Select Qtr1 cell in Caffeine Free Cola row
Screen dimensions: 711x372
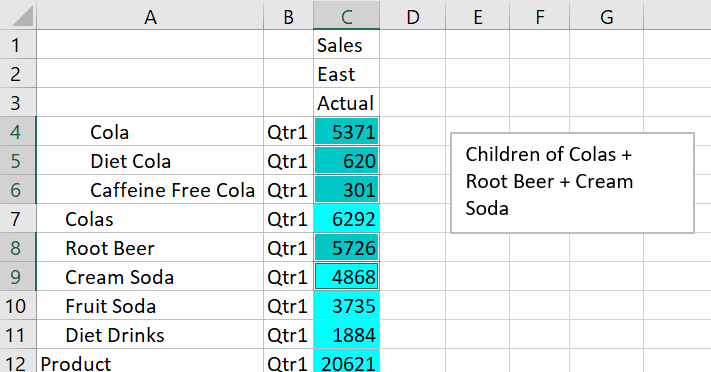pos(288,190)
